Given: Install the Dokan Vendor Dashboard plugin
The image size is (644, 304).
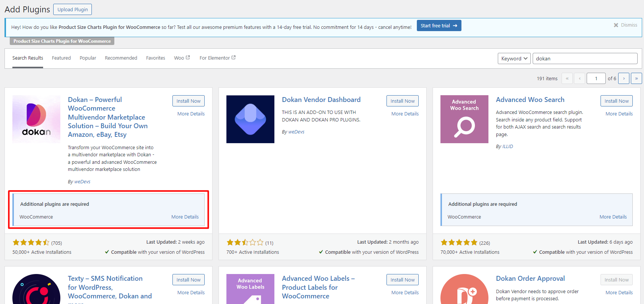Looking at the screenshot, I should (x=403, y=101).
